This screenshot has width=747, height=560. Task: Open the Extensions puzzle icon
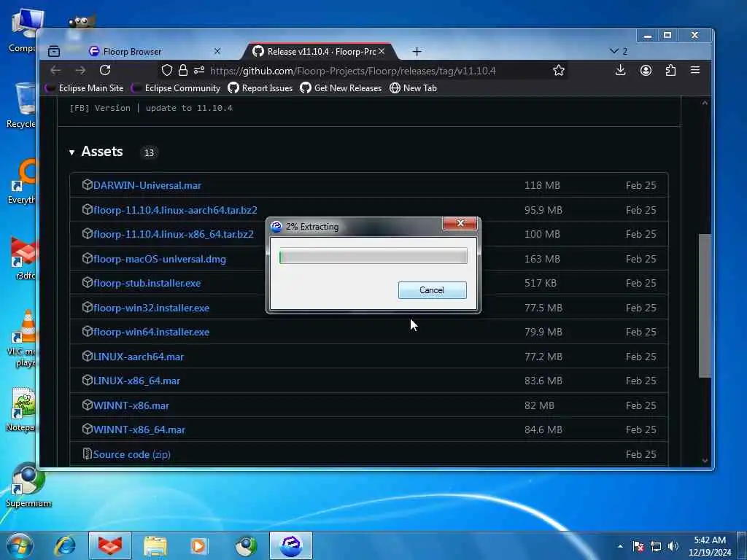point(670,71)
